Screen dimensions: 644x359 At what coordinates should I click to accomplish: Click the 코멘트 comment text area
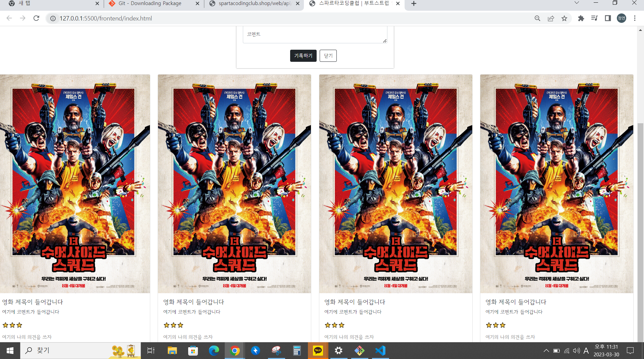[315, 35]
